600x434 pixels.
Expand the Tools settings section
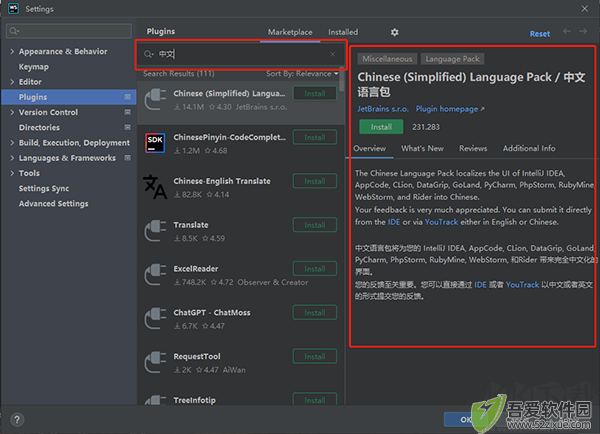pos(12,173)
